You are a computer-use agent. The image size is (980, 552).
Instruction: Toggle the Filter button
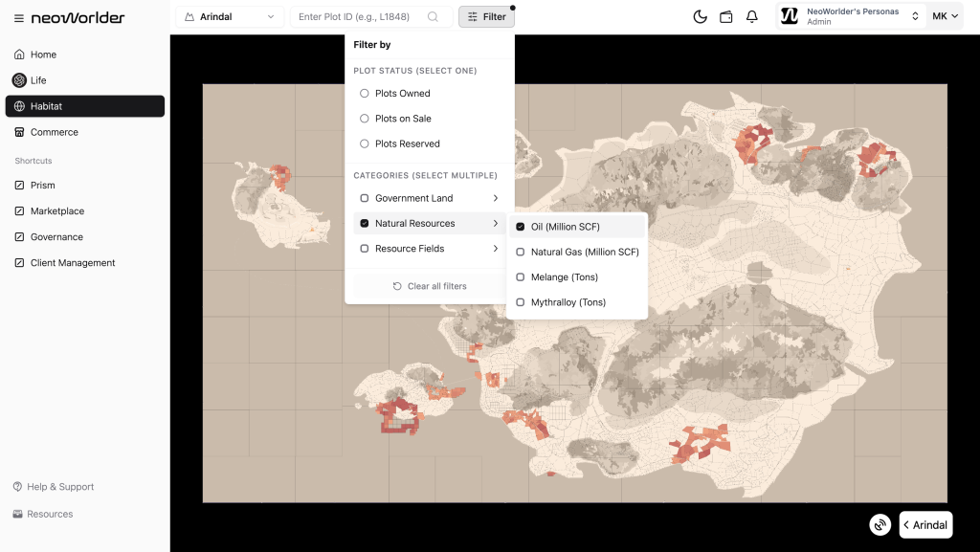coord(486,17)
